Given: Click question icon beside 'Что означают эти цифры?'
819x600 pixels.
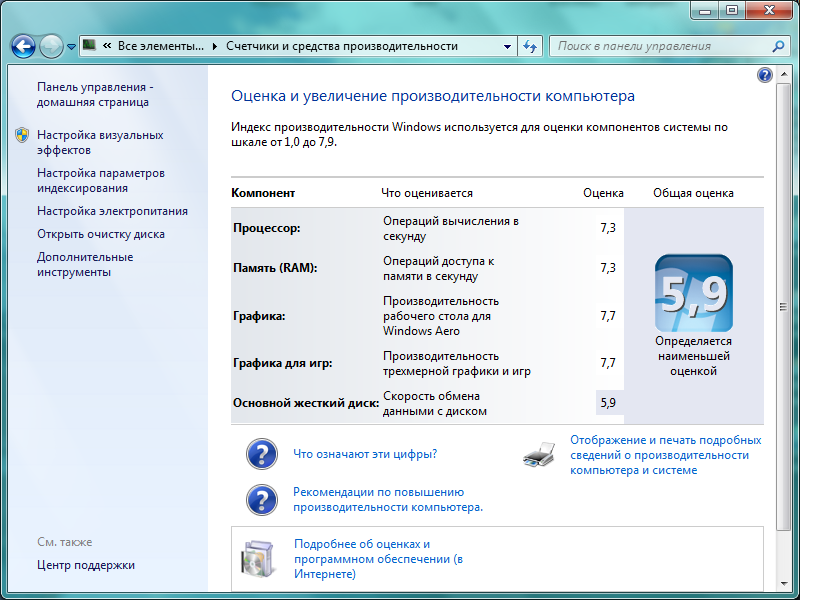Looking at the screenshot, I should coord(261,454).
